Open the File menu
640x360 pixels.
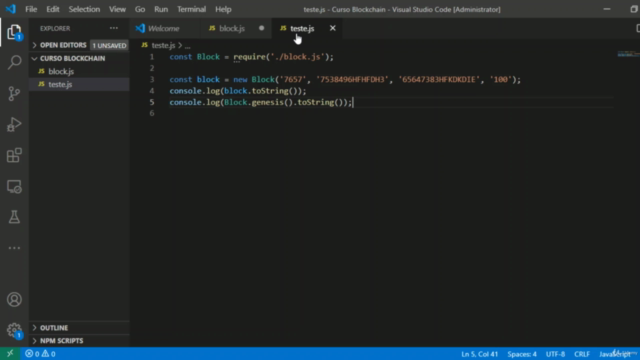[31, 9]
